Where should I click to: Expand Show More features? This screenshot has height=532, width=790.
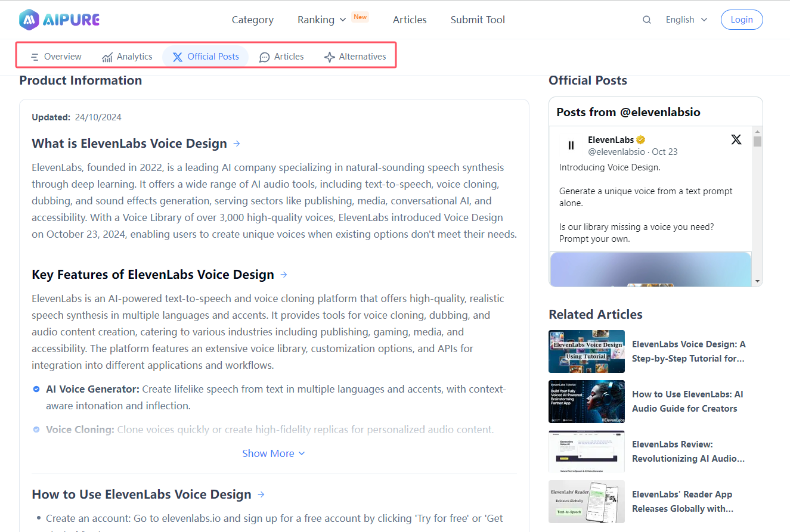pyautogui.click(x=274, y=453)
